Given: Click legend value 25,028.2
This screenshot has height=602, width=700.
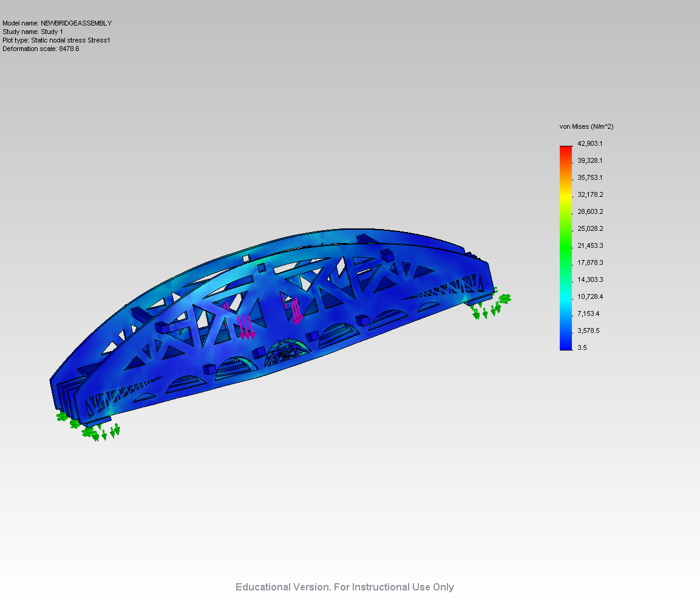Looking at the screenshot, I should [x=590, y=228].
